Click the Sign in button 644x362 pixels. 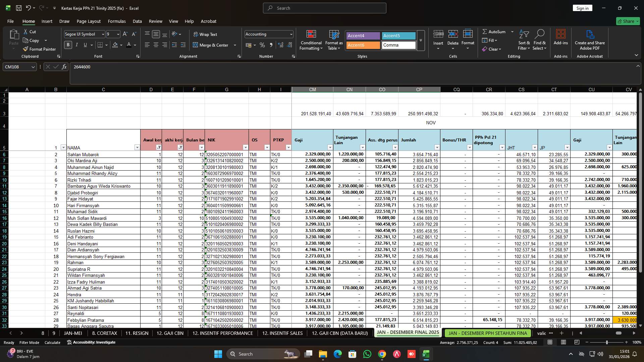pos(582,8)
